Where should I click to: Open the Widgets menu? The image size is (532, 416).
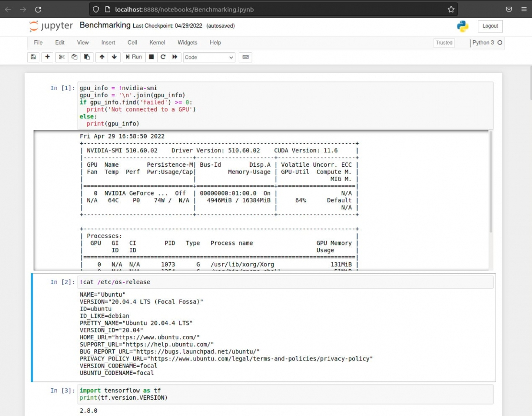tap(187, 43)
